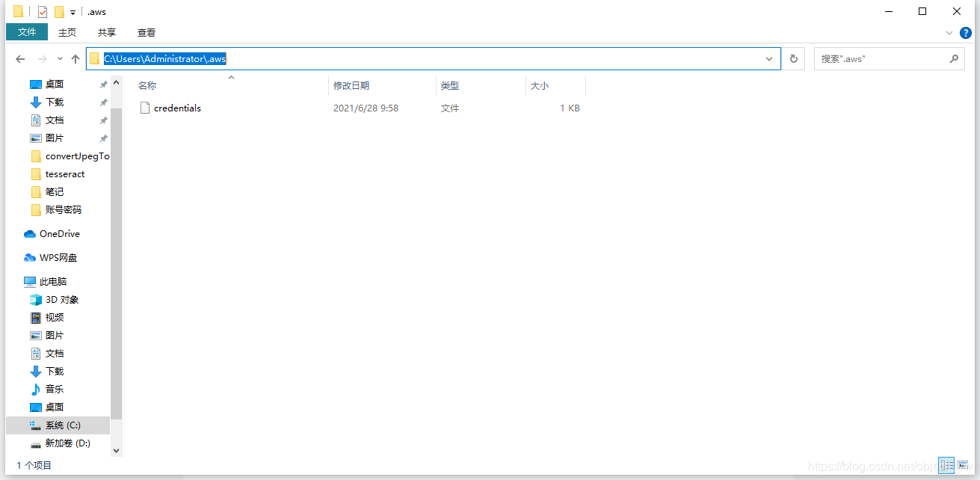
Task: Open recent locations dropdown arrow
Action: tap(60, 59)
